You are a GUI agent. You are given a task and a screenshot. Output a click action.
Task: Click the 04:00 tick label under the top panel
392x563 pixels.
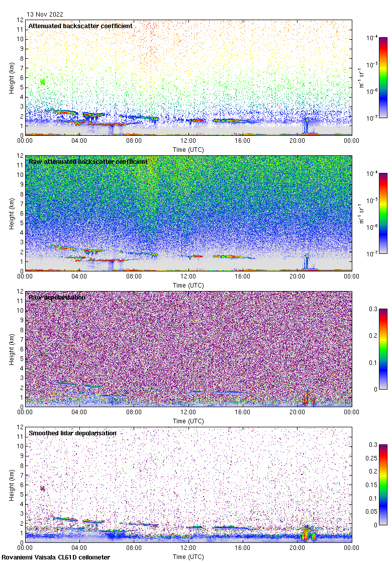[79, 141]
